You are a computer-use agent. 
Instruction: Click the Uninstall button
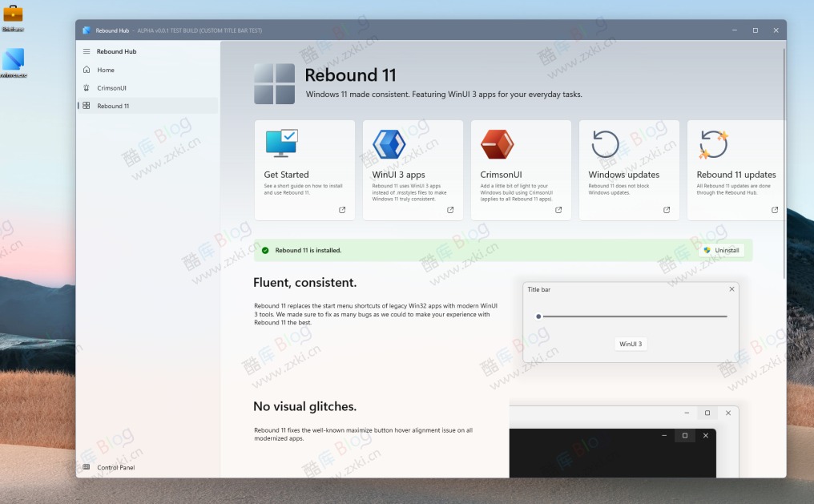(x=720, y=249)
